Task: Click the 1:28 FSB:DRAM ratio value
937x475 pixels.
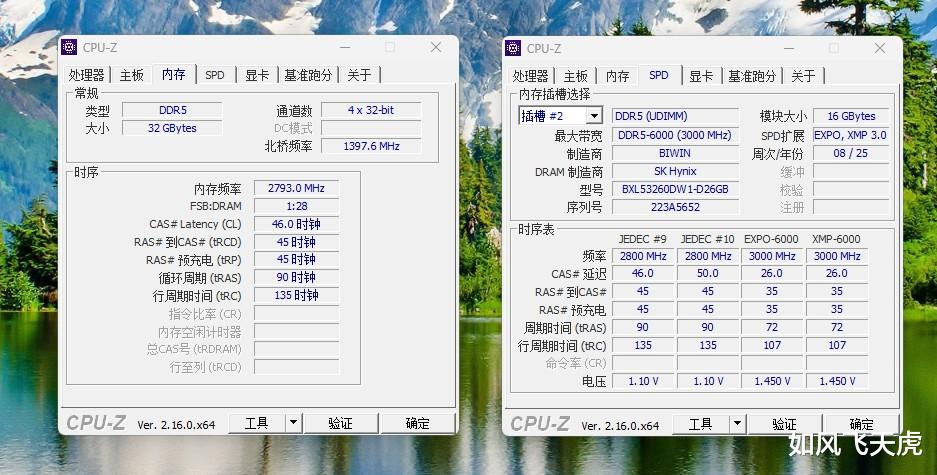Action: pyautogui.click(x=296, y=206)
